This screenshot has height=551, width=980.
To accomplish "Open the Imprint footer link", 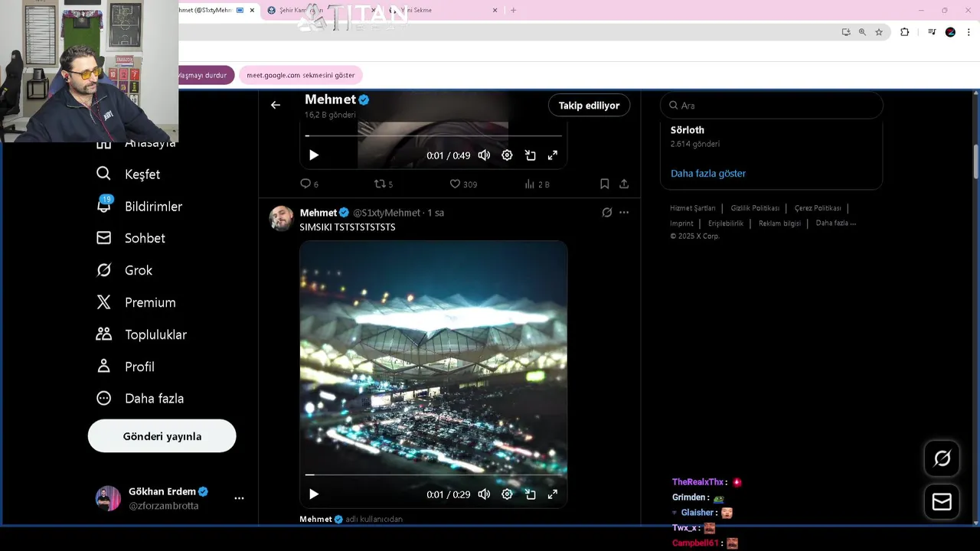I will click(x=681, y=223).
